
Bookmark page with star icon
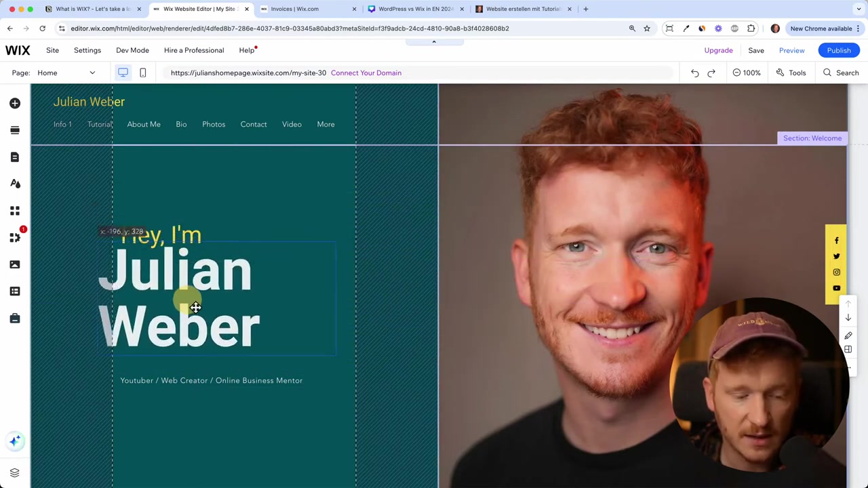(647, 28)
